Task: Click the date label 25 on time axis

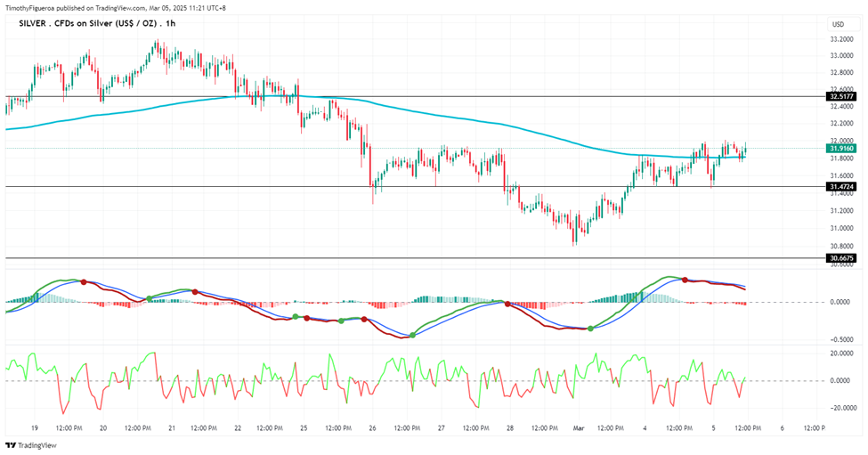Action: tap(304, 428)
